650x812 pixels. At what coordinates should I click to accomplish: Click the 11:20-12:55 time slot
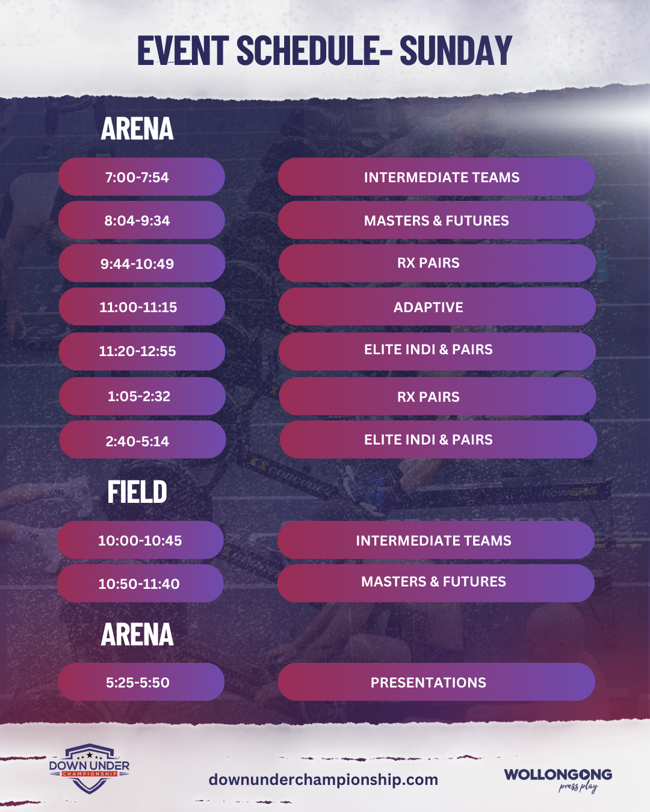coord(141,351)
